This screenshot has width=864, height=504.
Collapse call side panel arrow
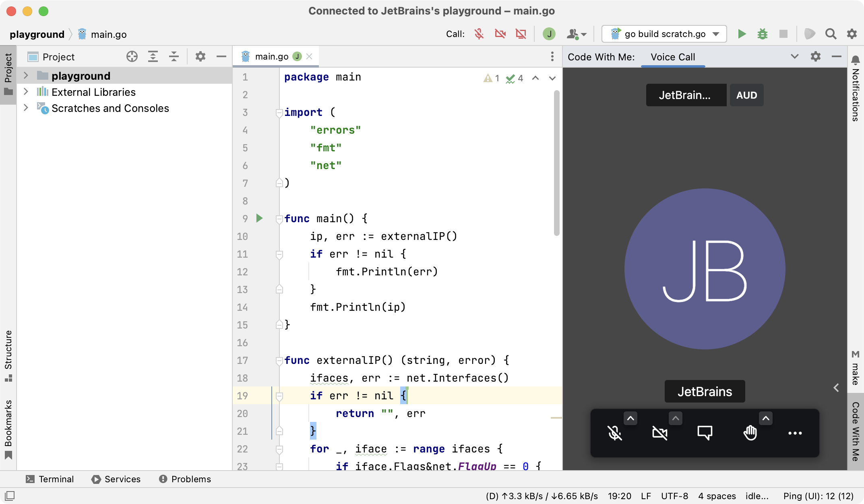pos(836,388)
